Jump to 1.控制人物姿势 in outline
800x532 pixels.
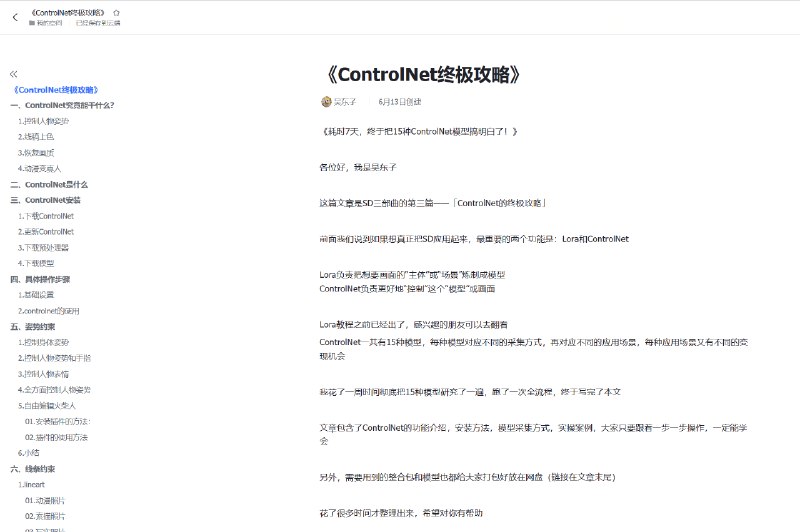coord(43,121)
